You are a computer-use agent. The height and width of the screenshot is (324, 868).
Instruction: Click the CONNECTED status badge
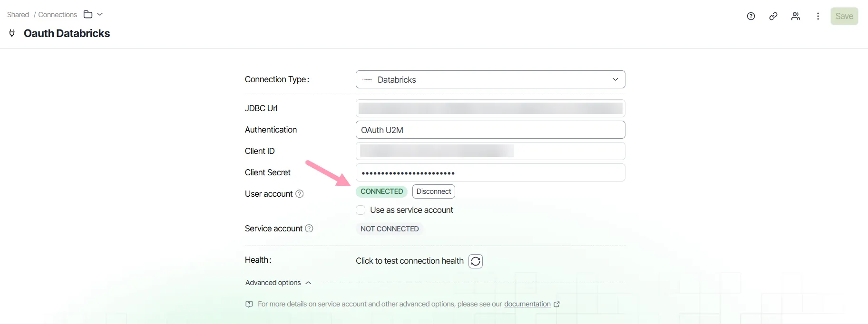[x=381, y=191]
